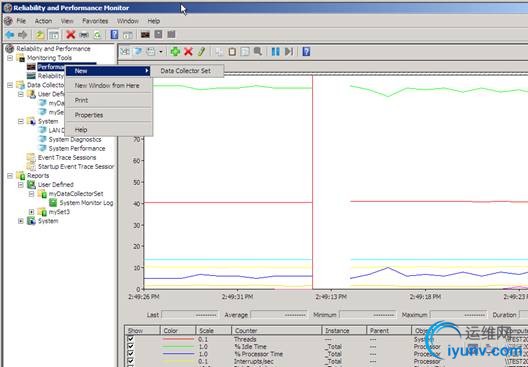Click the red X delete icon in main toolbar
Screen dimensions: 528x367
pos(71,34)
